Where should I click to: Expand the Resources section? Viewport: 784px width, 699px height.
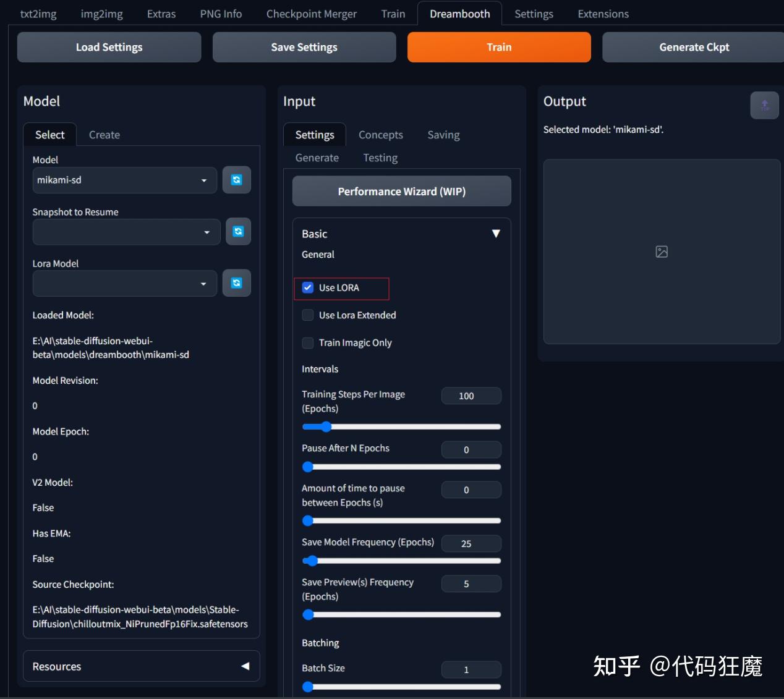click(141, 666)
